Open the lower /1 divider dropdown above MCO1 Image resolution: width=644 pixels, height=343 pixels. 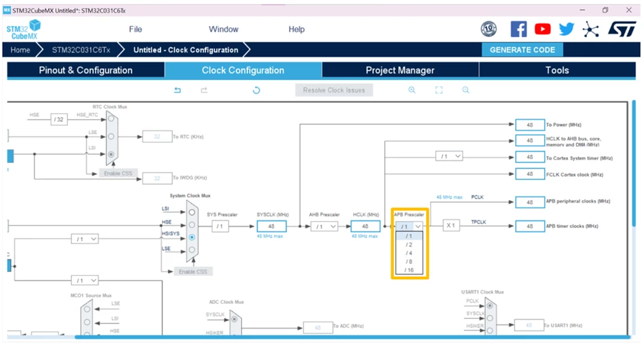point(85,281)
